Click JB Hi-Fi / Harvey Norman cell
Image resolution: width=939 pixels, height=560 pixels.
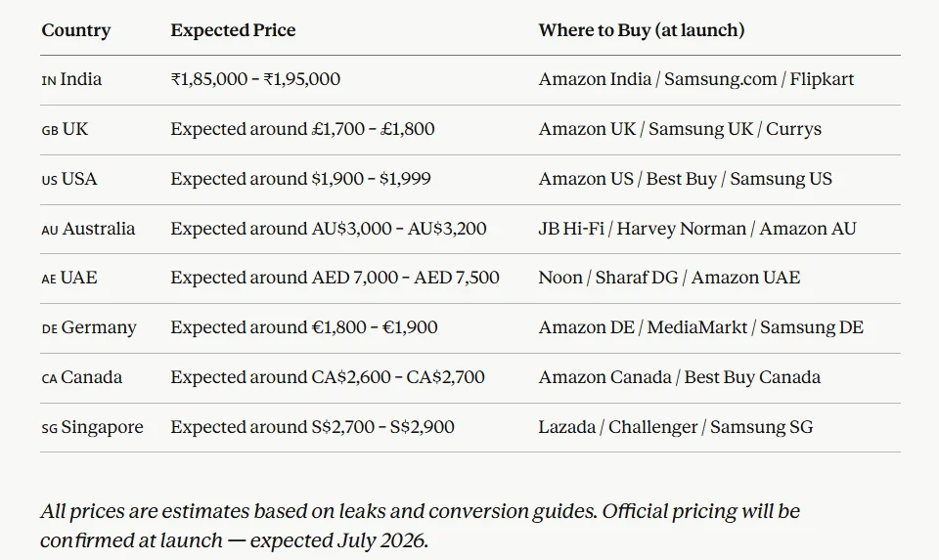point(696,229)
